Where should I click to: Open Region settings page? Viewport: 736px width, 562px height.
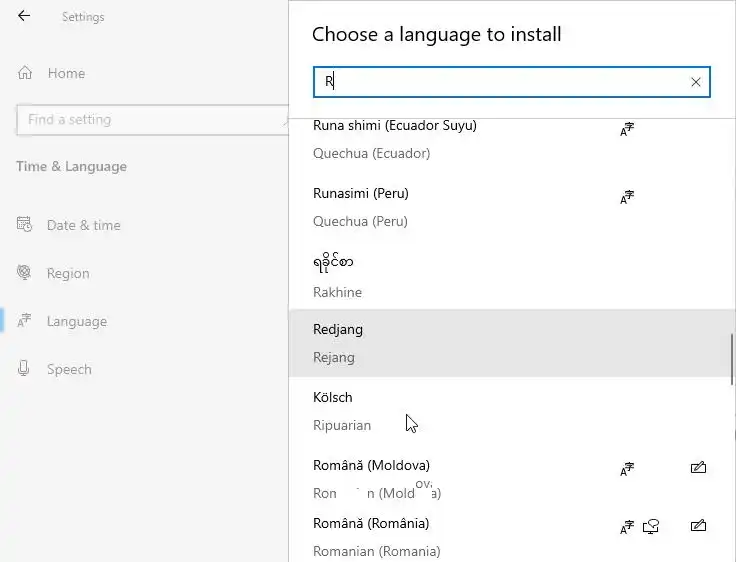pyautogui.click(x=68, y=273)
